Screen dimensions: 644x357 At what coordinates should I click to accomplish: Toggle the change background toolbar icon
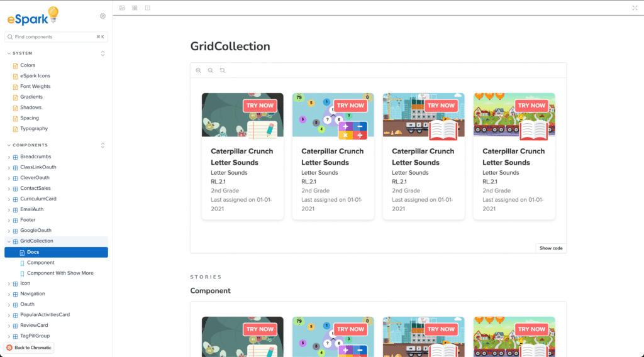pyautogui.click(x=122, y=8)
